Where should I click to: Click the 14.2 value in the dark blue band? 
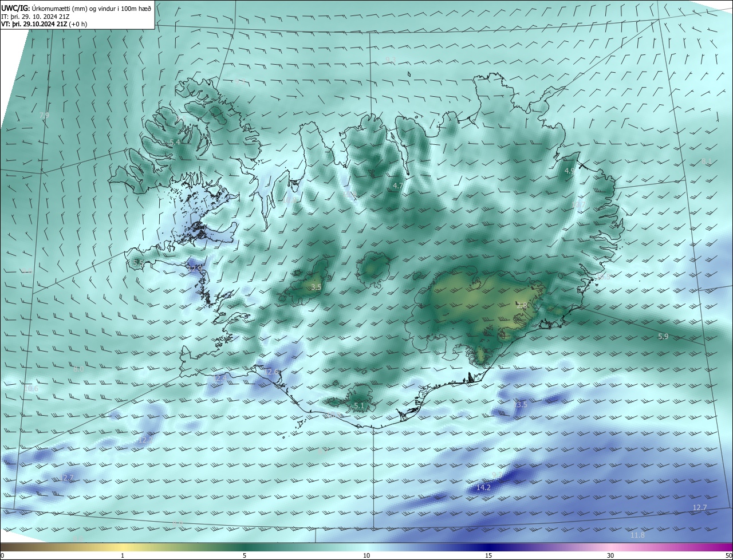pos(483,488)
